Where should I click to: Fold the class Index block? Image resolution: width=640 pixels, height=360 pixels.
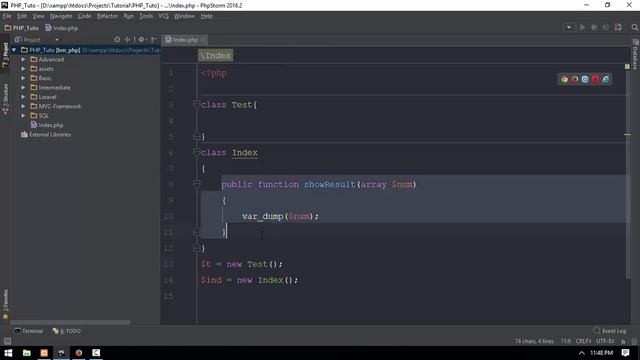pos(196,153)
